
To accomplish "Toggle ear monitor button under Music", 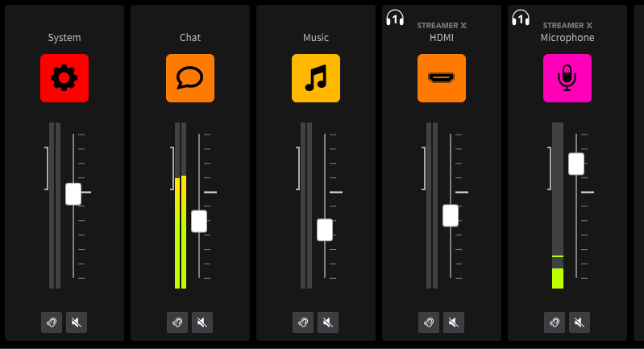I will [303, 322].
